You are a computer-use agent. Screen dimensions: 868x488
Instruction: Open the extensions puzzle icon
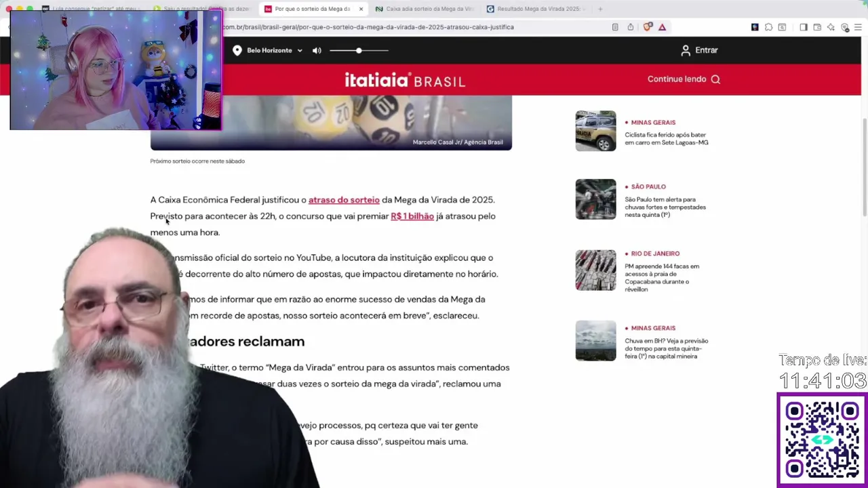[768, 27]
